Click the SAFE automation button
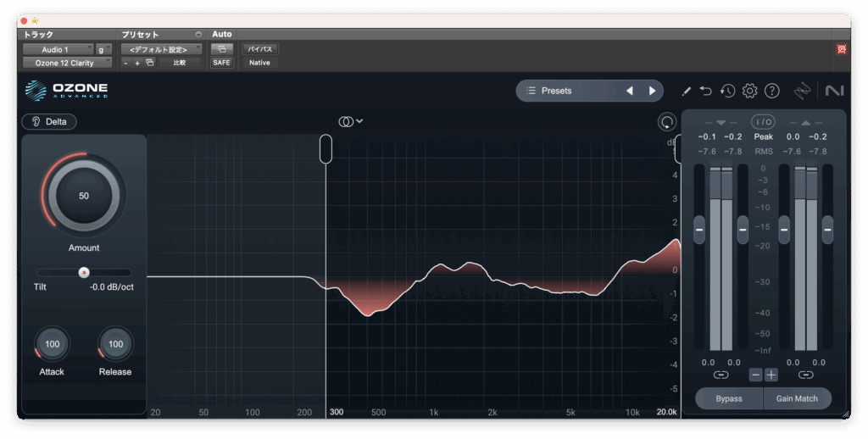Viewport: 868px width, 439px height. pyautogui.click(x=220, y=63)
